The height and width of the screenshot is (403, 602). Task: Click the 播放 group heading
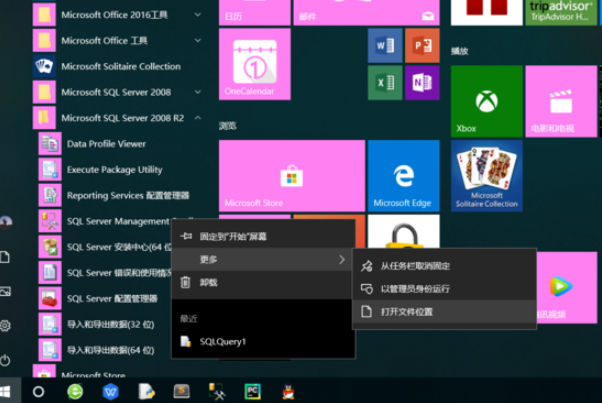coord(460,51)
